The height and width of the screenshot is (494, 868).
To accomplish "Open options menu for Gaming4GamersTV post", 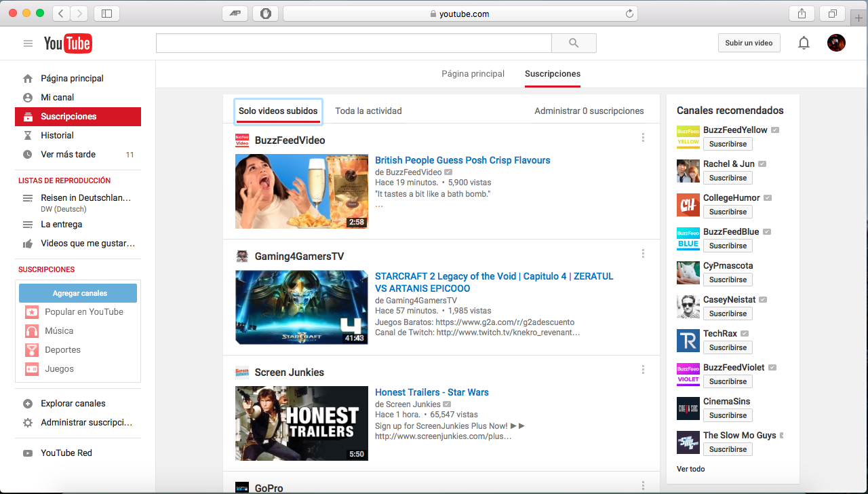I will pos(643,254).
